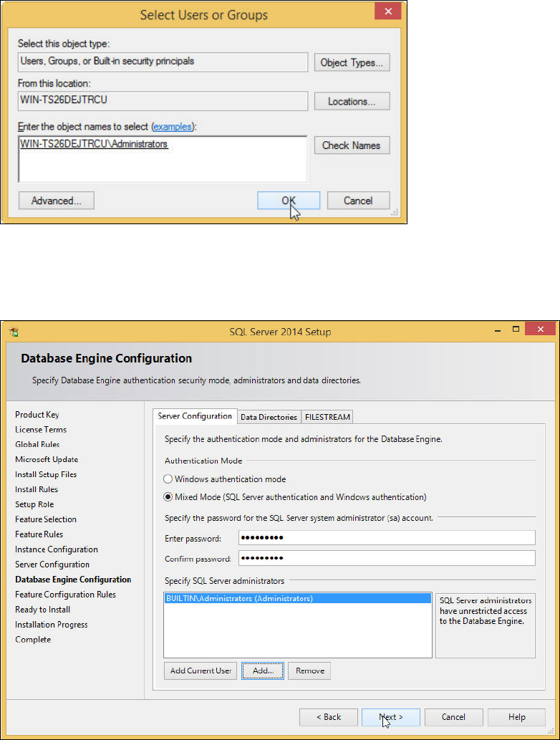560x740 pixels.
Task: Open Advanced user search options
Action: 57,201
